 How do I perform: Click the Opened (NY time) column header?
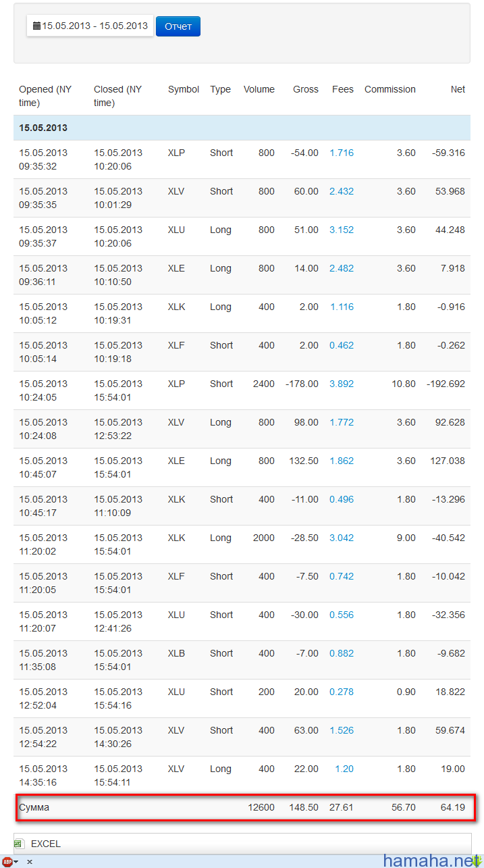pos(45,96)
